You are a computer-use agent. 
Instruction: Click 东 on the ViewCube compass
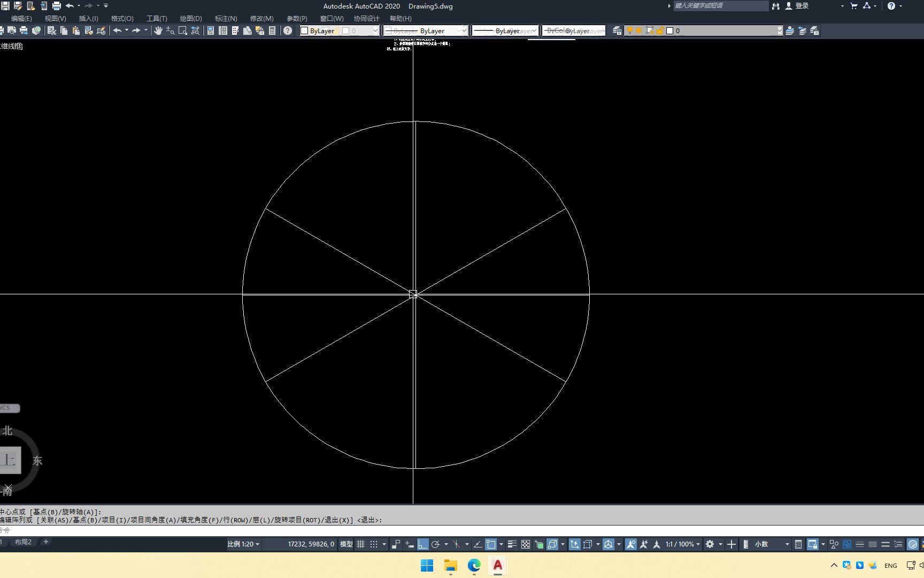click(x=37, y=461)
